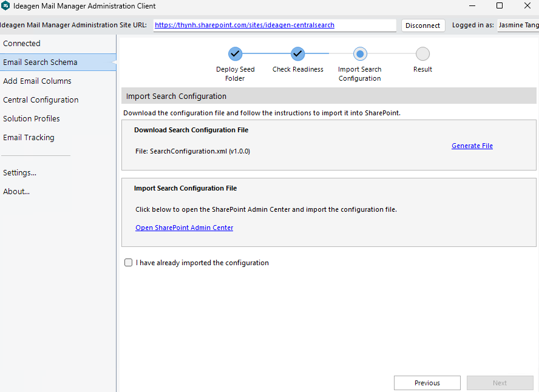Select Email Search Schema in sidebar
Image resolution: width=539 pixels, height=392 pixels.
(58, 62)
